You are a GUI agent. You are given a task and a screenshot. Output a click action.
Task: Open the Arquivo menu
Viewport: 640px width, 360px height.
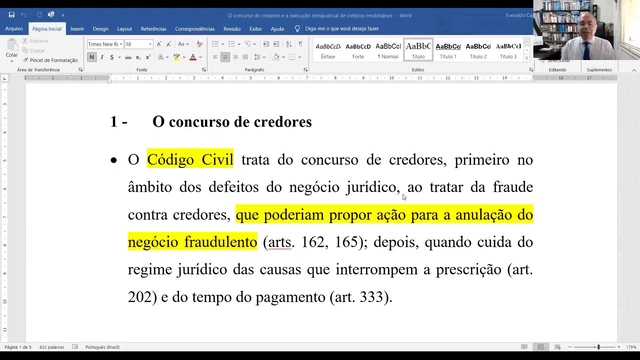(14, 29)
